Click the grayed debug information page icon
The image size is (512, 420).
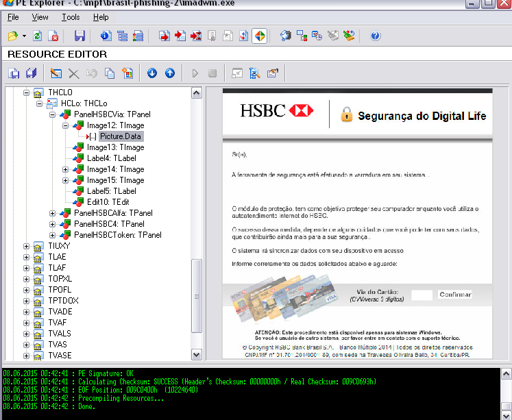pos(228,36)
